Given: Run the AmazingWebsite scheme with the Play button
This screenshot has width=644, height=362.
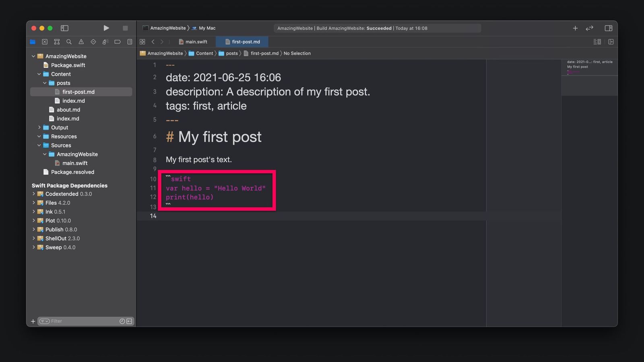Looking at the screenshot, I should tap(106, 28).
